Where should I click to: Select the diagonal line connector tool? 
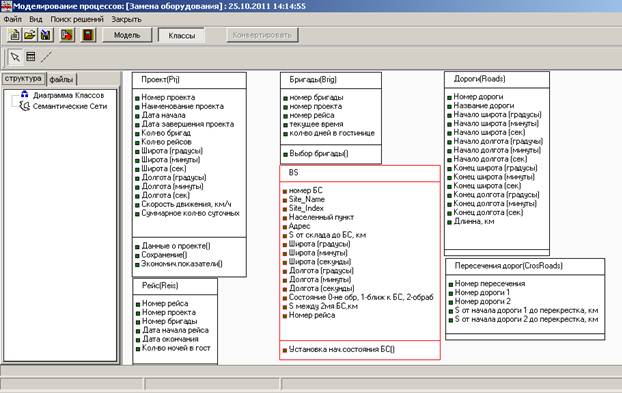pyautogui.click(x=46, y=57)
